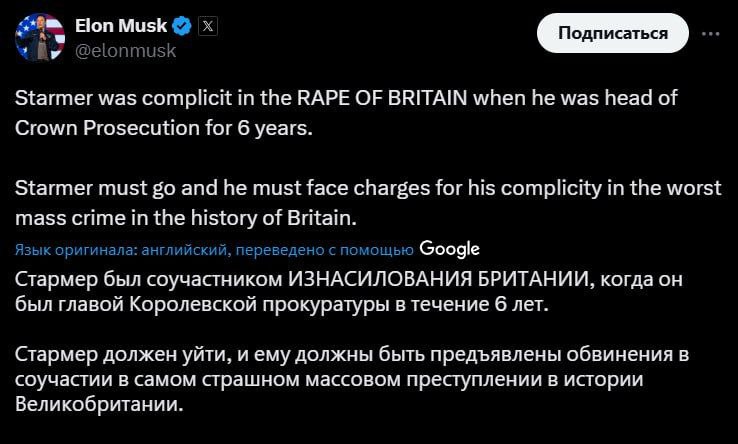Click the X affiliation badge icon
The width and height of the screenshot is (738, 444).
207,26
